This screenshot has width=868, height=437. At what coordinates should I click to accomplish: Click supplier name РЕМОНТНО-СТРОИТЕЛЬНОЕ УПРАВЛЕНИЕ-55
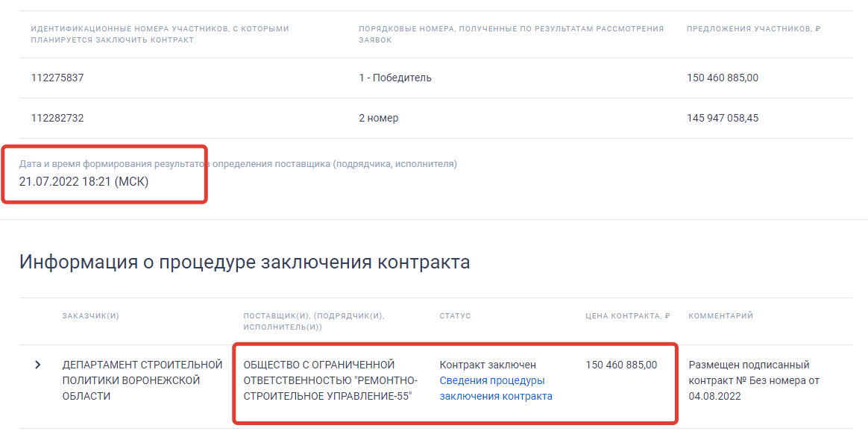(x=330, y=380)
